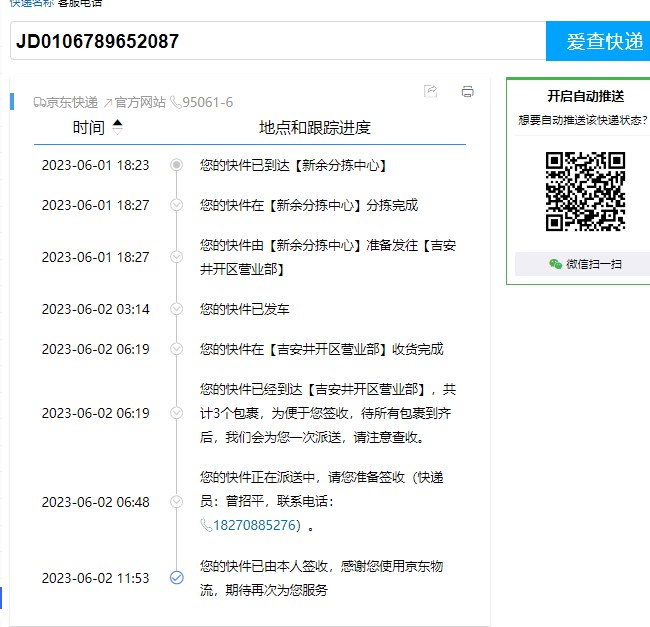Click timeline marker for 2023-06-02 06:48

(177, 501)
